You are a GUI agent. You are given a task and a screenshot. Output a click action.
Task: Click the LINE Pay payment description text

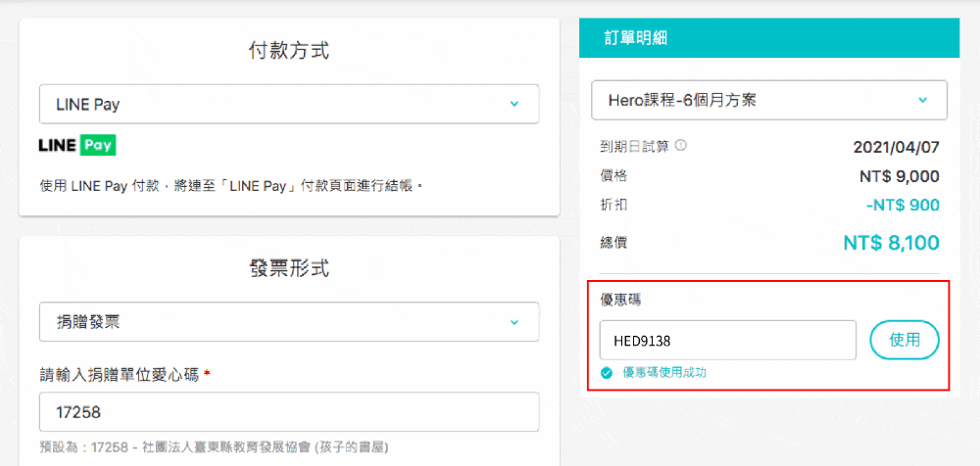(230, 184)
